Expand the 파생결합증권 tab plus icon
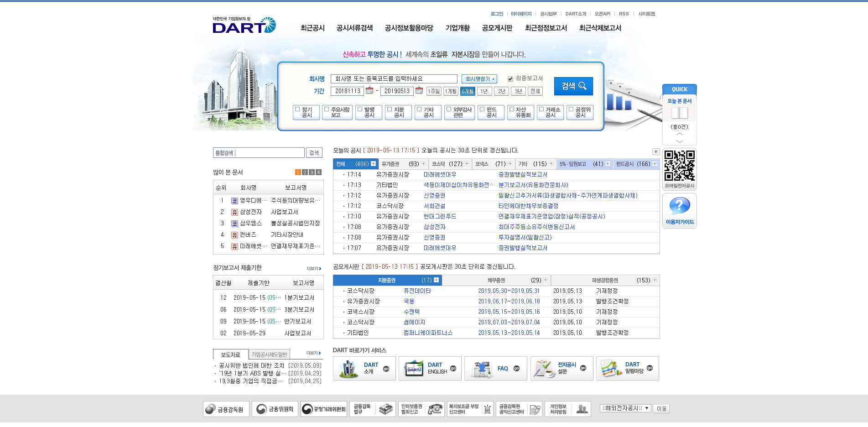Viewport: 868px width, 427px height. (655, 280)
